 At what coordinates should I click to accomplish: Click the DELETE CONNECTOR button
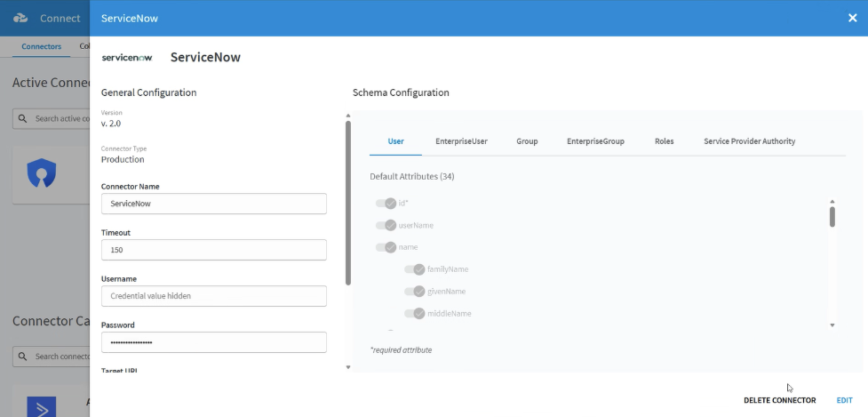779,400
